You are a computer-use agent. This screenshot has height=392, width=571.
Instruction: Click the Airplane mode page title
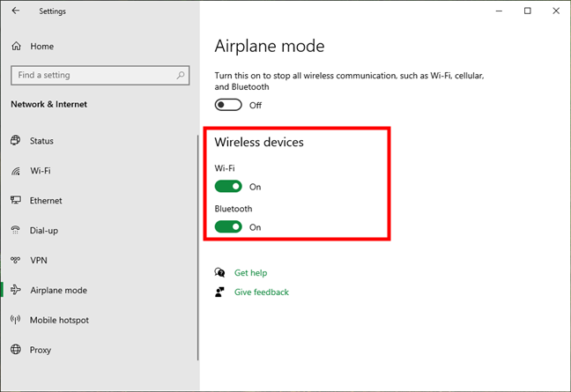(x=270, y=46)
